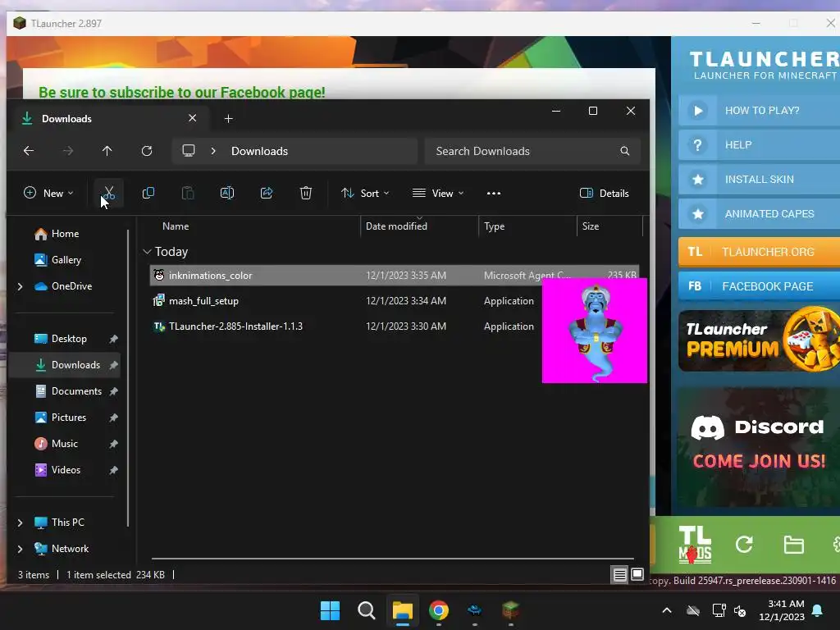Image resolution: width=840 pixels, height=630 pixels.
Task: Close the Downloads tab
Action: coord(192,118)
